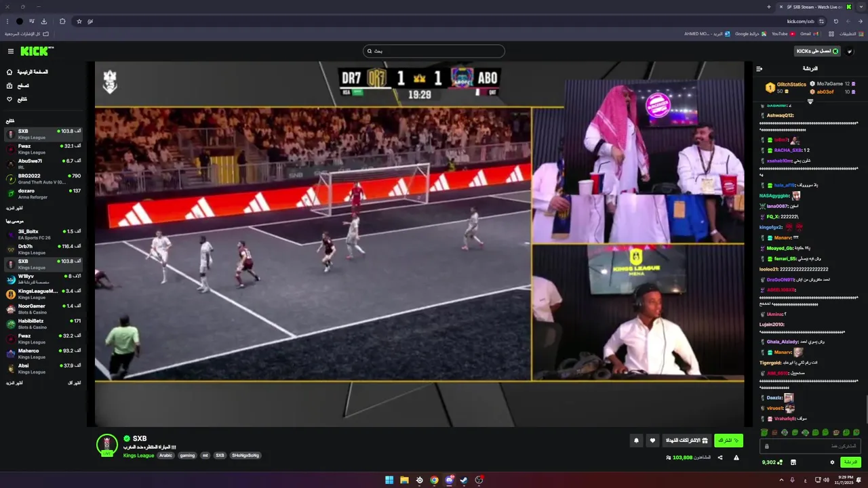868x488 pixels.
Task: Open 3li_Boltx EA Sports FC channel
Action: tap(43, 234)
